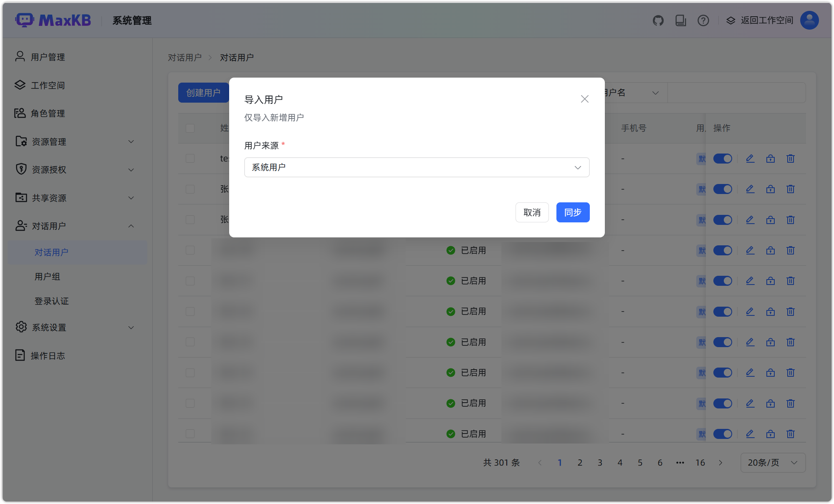This screenshot has height=504, width=834.
Task: Click the document copy icon in the header
Action: (x=680, y=20)
